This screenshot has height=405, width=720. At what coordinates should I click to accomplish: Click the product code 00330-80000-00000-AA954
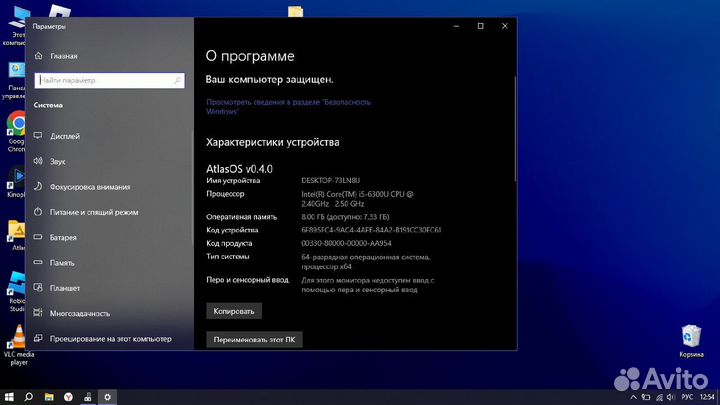coord(346,243)
